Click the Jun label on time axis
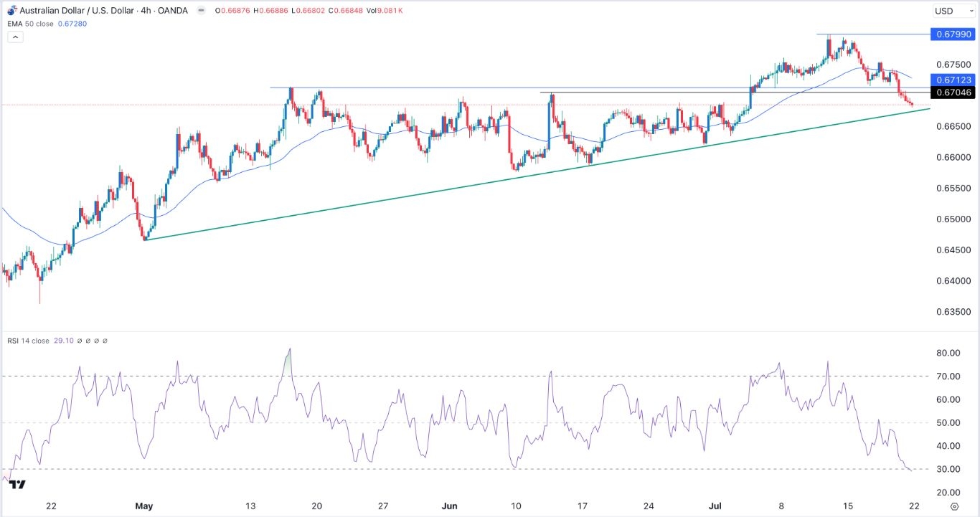980x517 pixels. (x=449, y=506)
